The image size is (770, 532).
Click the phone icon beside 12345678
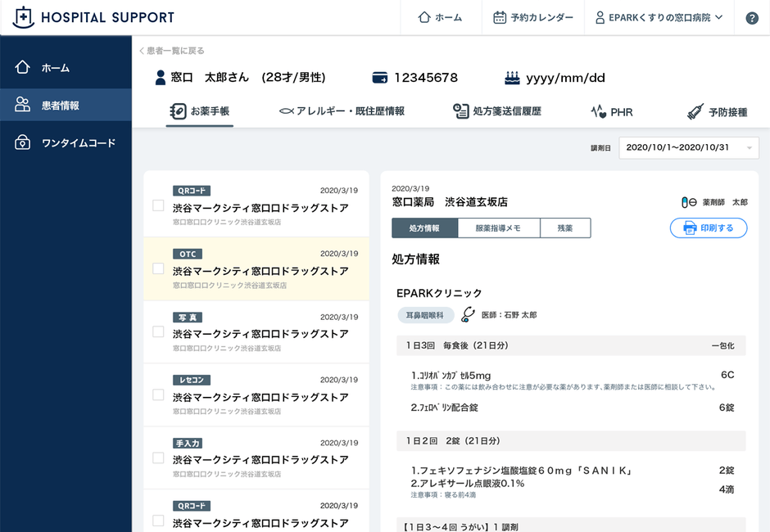tap(378, 77)
